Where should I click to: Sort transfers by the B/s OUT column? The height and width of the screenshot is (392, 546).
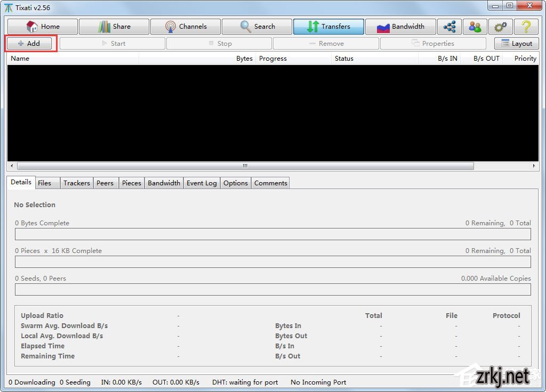[x=481, y=59]
